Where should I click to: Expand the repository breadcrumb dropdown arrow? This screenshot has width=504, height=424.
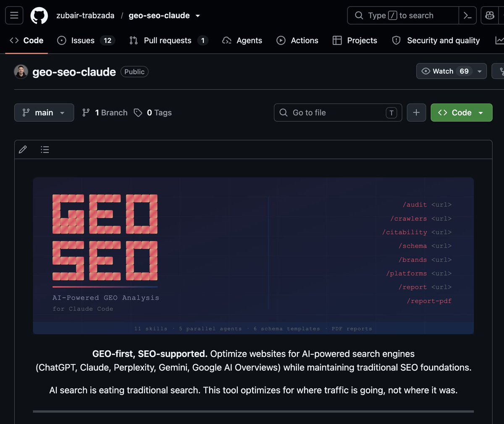pyautogui.click(x=198, y=16)
